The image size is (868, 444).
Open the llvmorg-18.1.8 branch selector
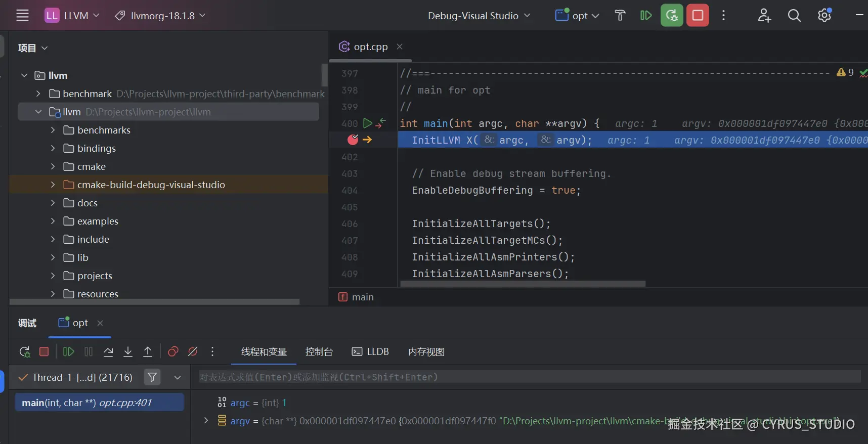point(160,15)
